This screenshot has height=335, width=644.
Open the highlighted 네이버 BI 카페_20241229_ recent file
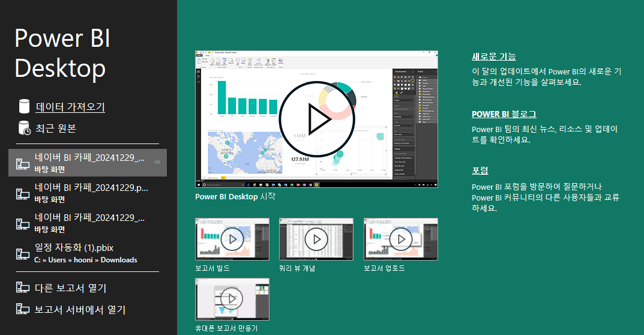coord(88,163)
